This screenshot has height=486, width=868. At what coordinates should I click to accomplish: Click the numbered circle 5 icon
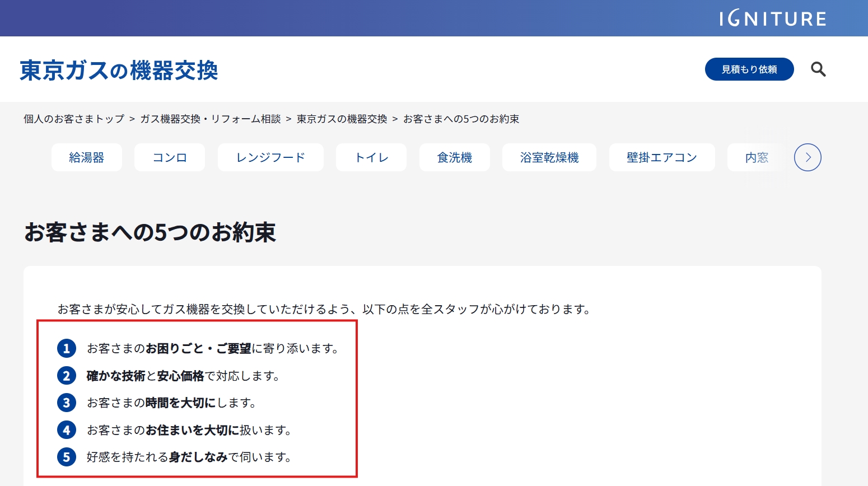pos(67,457)
